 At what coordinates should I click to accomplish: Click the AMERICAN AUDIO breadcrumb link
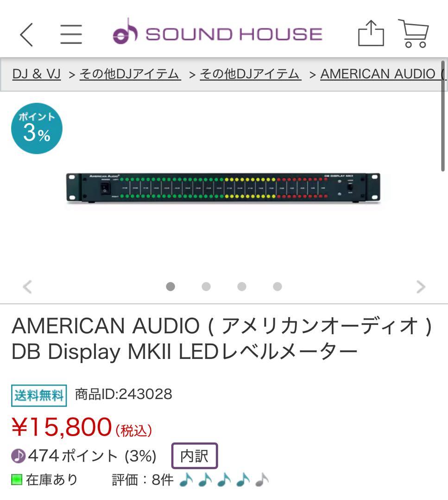(380, 73)
